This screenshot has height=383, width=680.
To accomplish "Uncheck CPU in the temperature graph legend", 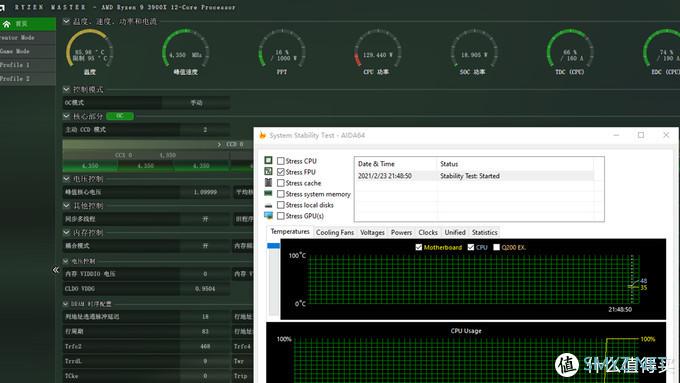I will (x=471, y=247).
